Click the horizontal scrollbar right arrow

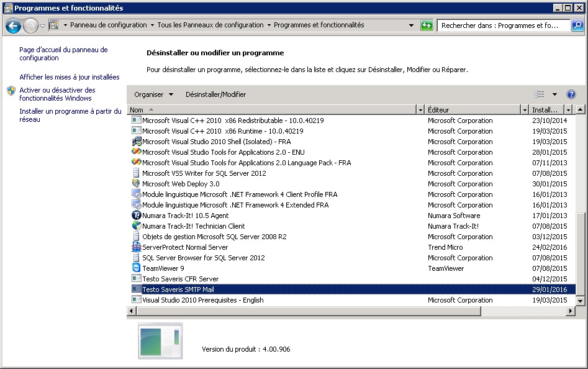click(x=571, y=311)
